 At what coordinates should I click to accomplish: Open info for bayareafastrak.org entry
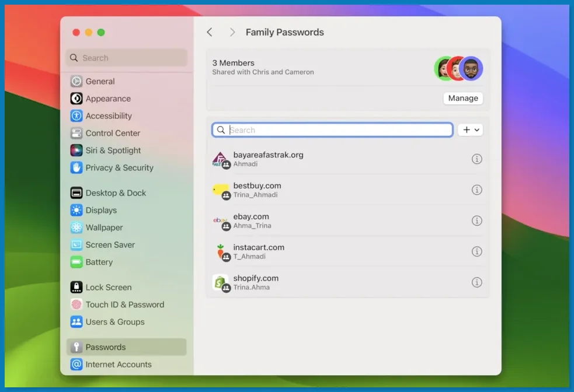pyautogui.click(x=476, y=159)
